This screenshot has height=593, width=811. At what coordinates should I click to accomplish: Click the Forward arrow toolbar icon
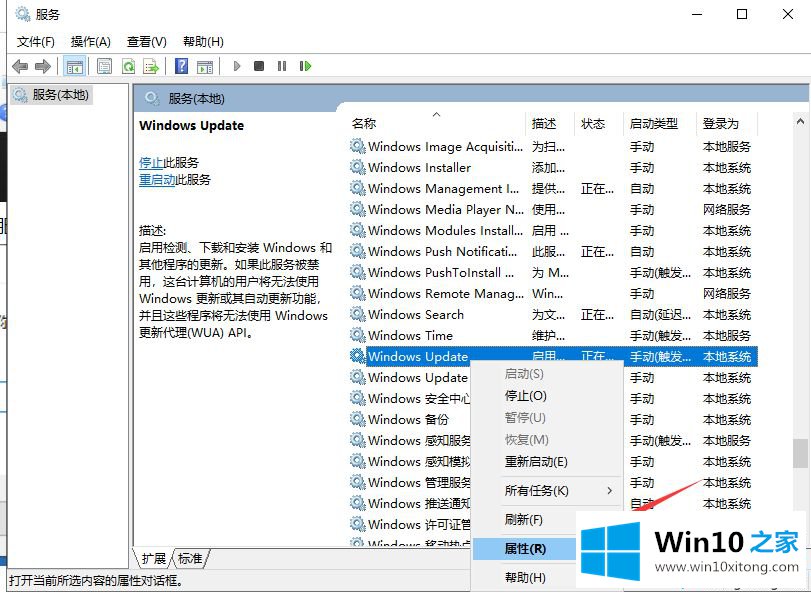click(42, 66)
